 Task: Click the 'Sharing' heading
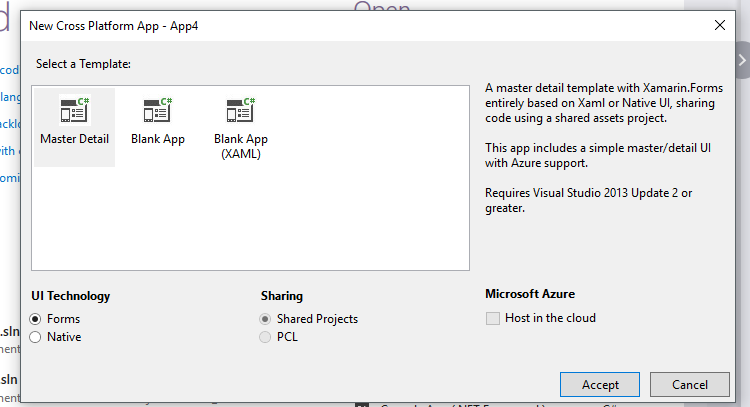pos(282,296)
